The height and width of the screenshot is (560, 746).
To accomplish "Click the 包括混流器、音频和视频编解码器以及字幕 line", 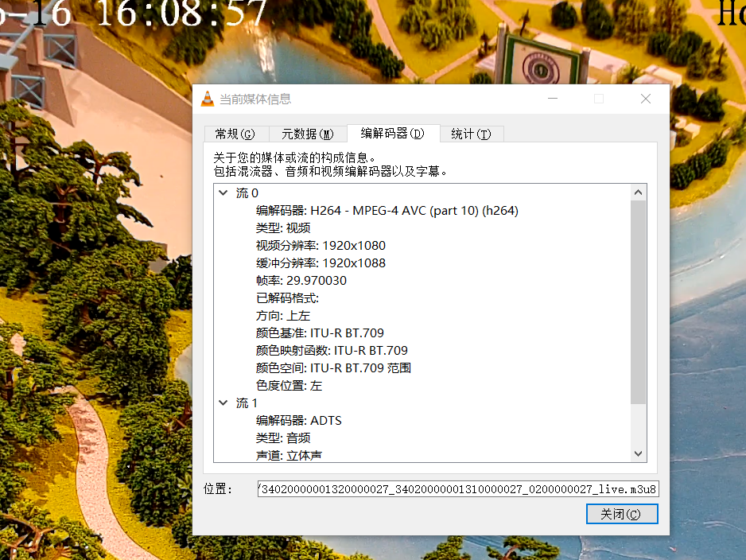I will (330, 171).
